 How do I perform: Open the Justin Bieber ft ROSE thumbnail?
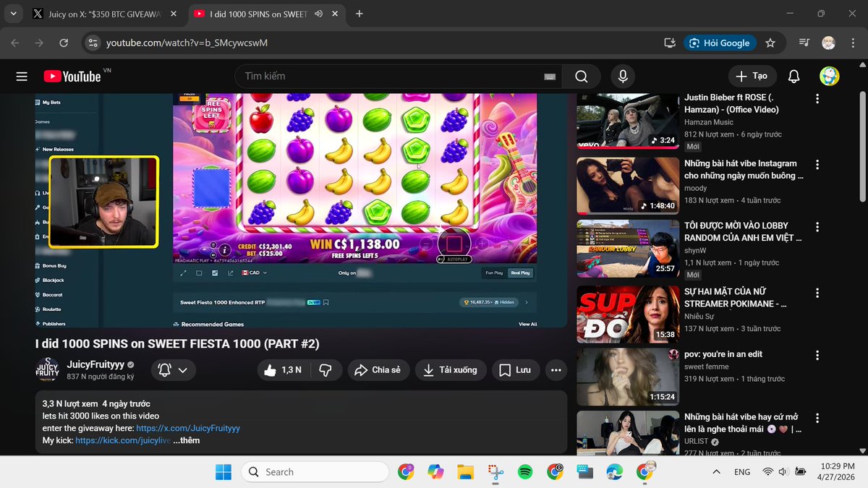(628, 121)
